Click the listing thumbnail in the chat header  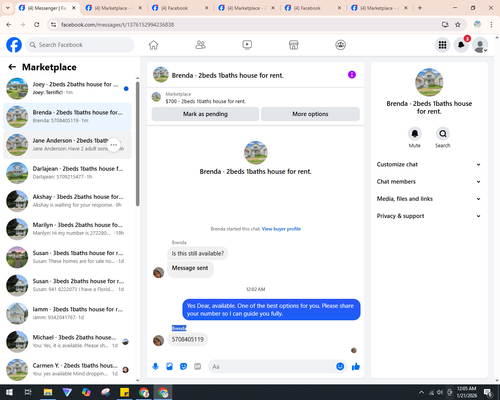(x=161, y=75)
